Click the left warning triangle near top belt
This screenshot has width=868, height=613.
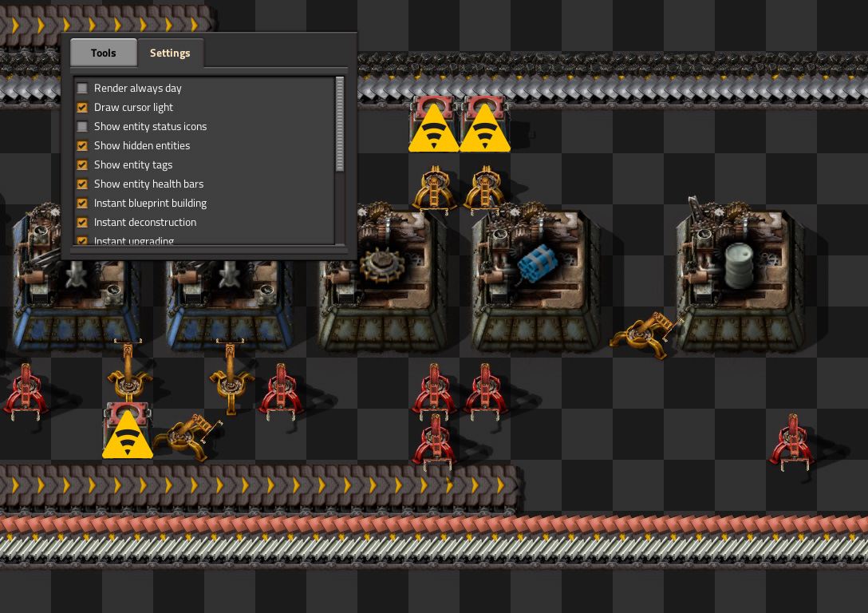[434, 129]
